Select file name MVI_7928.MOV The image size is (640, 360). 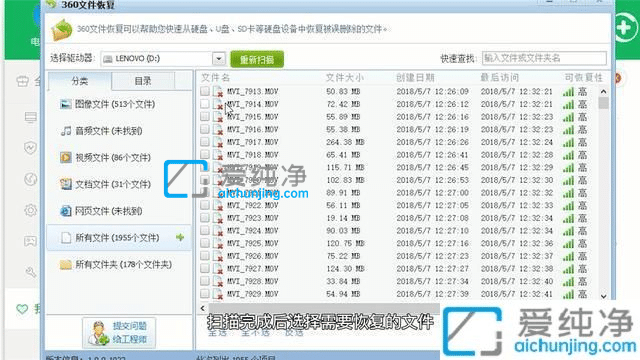[x=253, y=281]
